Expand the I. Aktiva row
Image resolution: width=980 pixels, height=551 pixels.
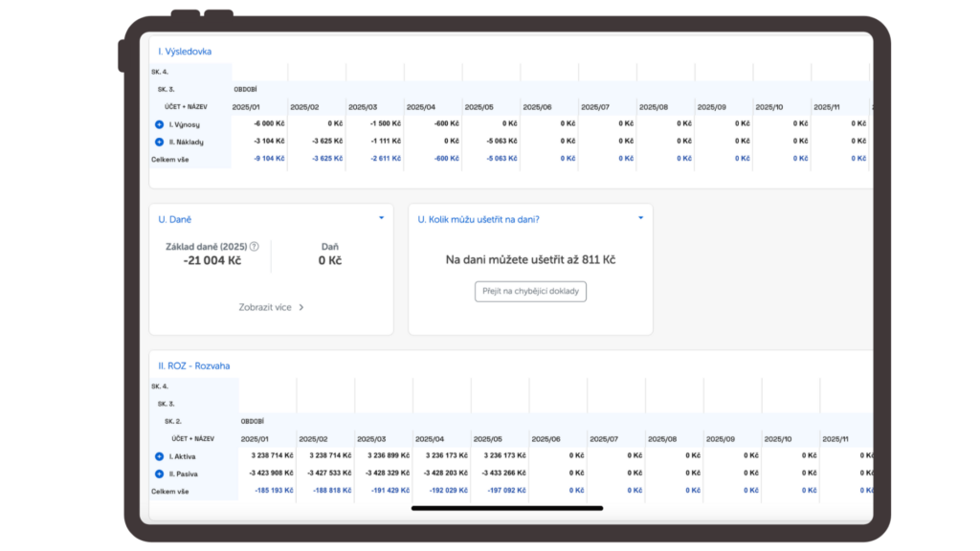[x=160, y=456]
